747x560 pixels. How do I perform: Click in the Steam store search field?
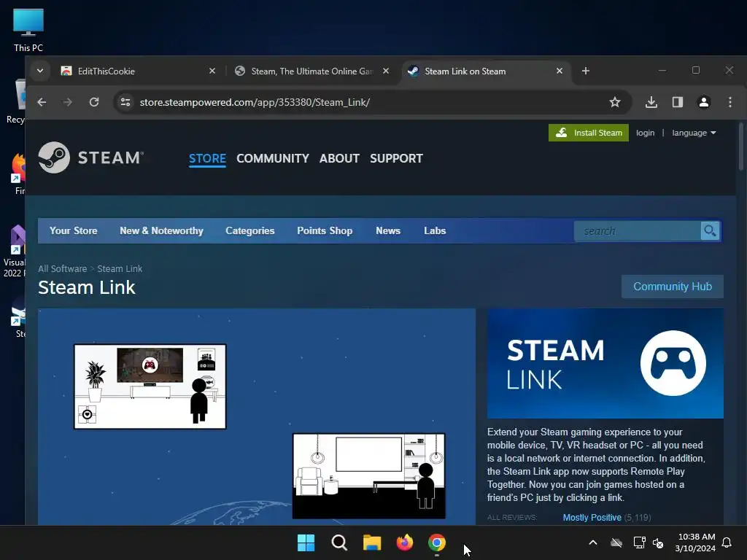click(638, 231)
